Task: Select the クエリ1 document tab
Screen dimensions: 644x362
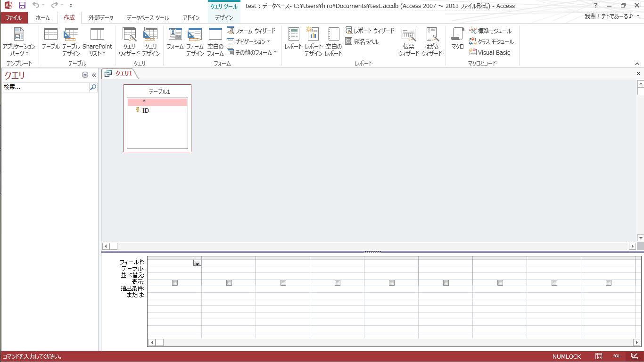Action: pos(120,74)
